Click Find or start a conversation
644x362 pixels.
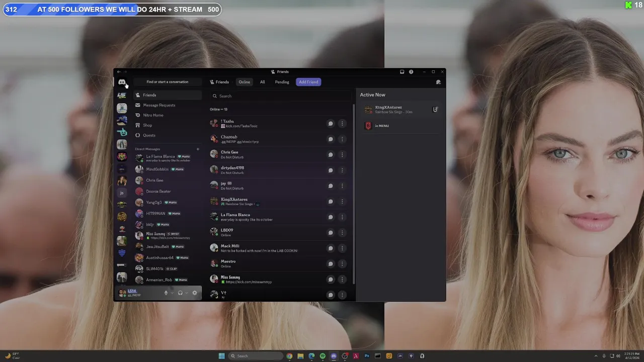coord(168,82)
